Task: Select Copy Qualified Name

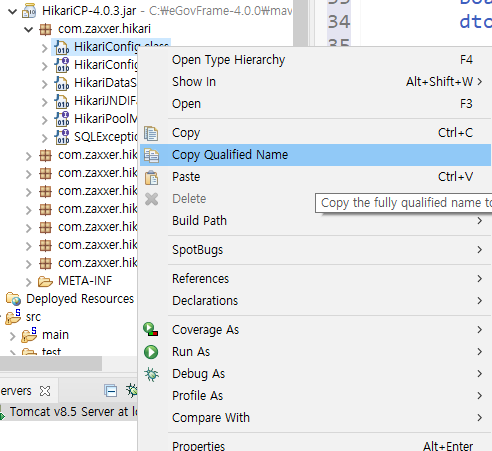Action: (315, 155)
